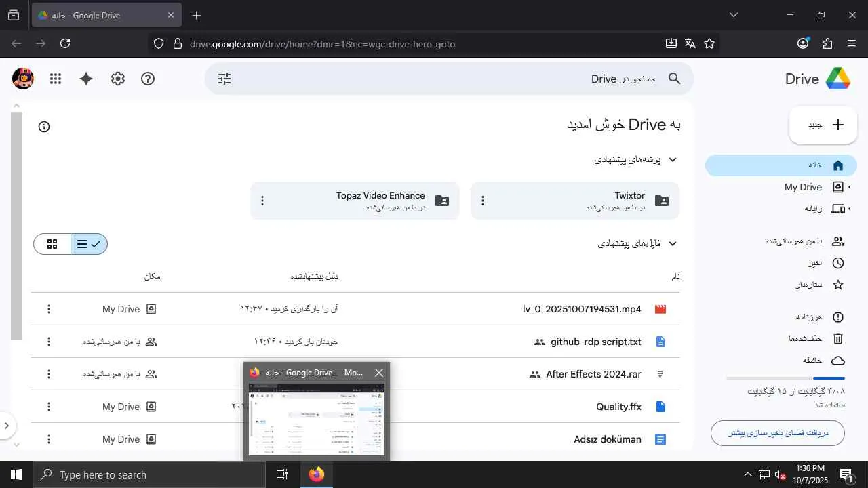
Task: Open Windows Task View
Action: click(x=282, y=474)
